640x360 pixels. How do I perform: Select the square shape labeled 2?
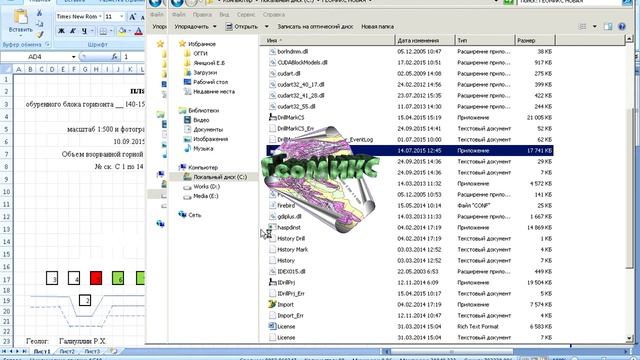(85, 300)
